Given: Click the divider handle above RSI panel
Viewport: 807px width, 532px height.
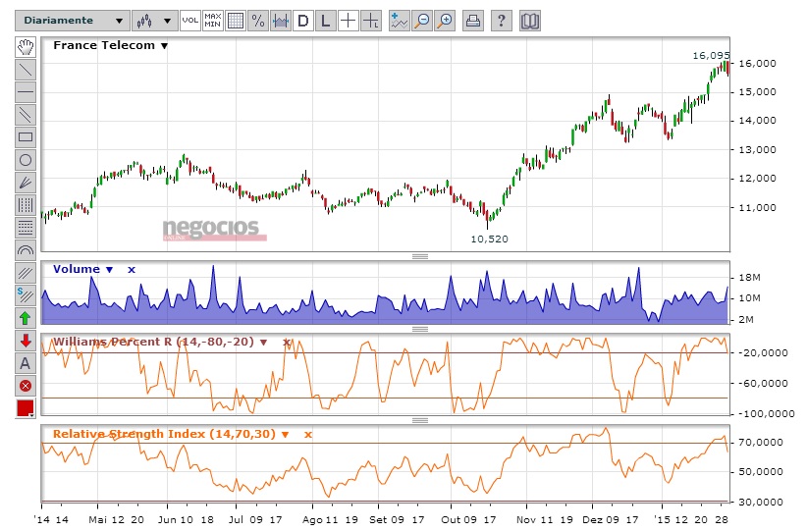Looking at the screenshot, I should pos(420,420).
